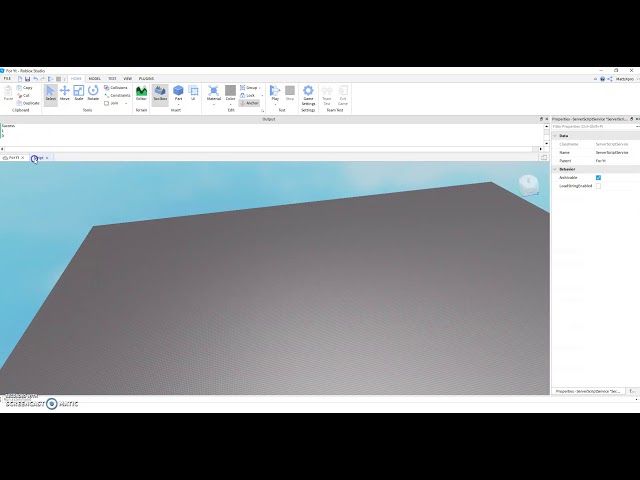Activate the Scale tool
640x480 pixels.
tap(79, 93)
